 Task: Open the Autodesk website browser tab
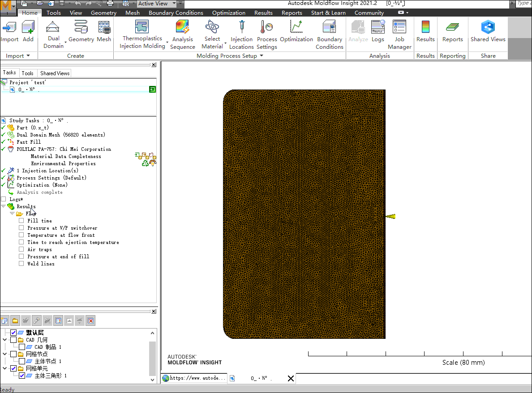(193, 378)
